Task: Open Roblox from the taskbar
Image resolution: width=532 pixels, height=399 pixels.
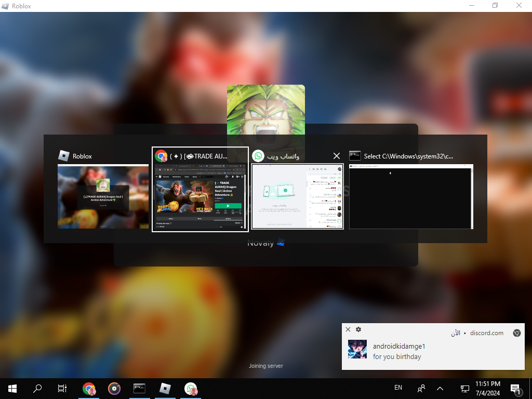Action: tap(165, 389)
